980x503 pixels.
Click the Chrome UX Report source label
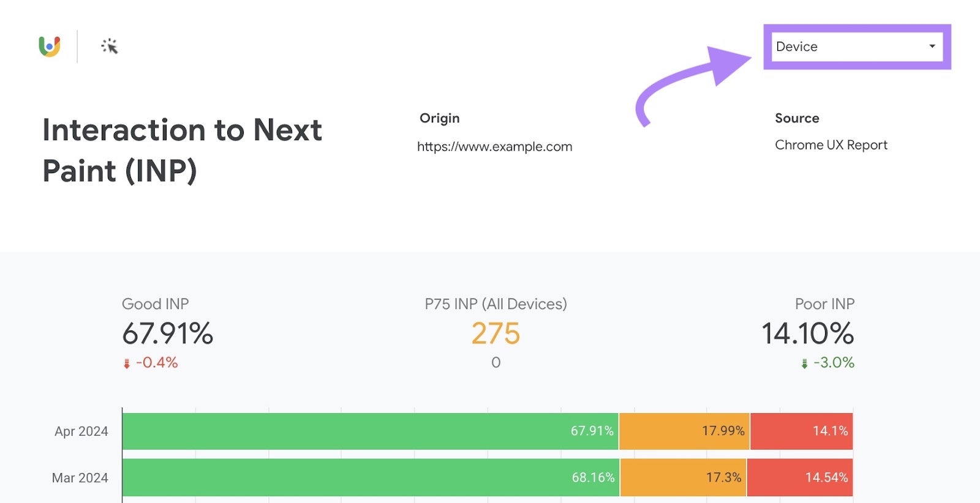click(x=831, y=145)
